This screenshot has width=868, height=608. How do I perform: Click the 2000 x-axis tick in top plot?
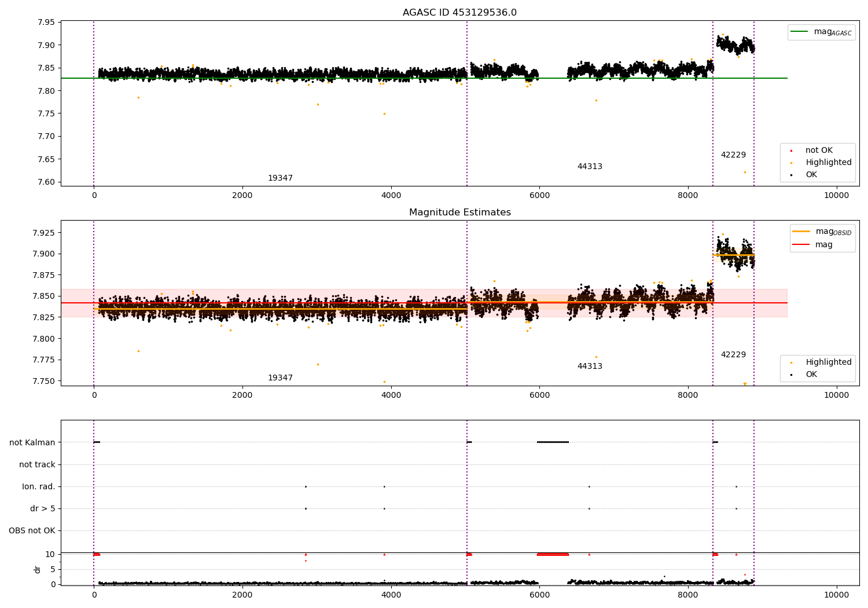point(242,196)
